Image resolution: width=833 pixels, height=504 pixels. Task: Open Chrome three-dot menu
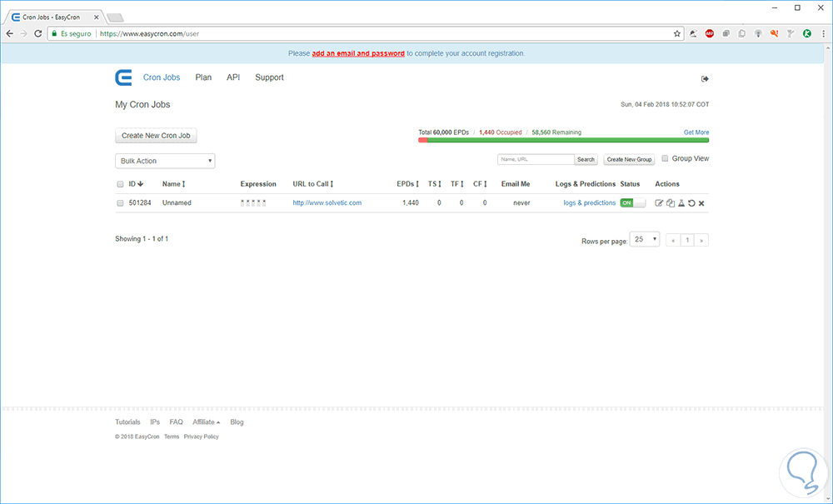point(824,33)
